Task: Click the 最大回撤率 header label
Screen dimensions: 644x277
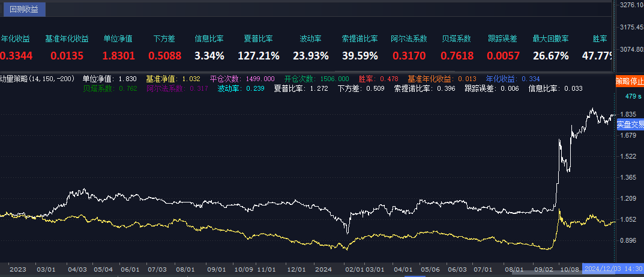Action: pyautogui.click(x=551, y=39)
